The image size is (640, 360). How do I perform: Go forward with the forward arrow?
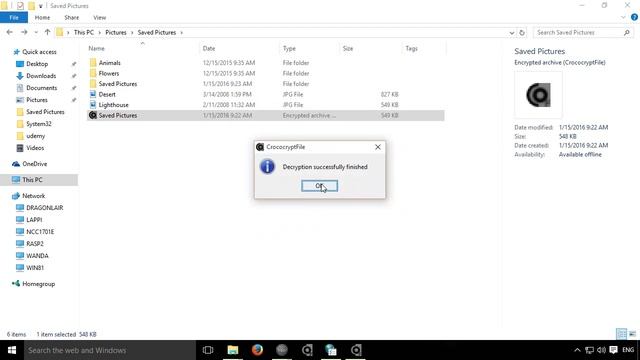coord(24,32)
